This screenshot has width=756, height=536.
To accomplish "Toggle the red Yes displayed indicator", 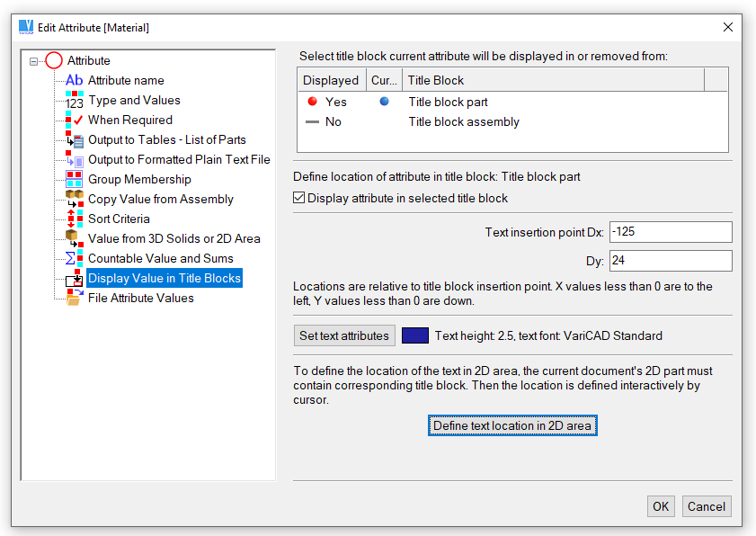I will [x=313, y=103].
